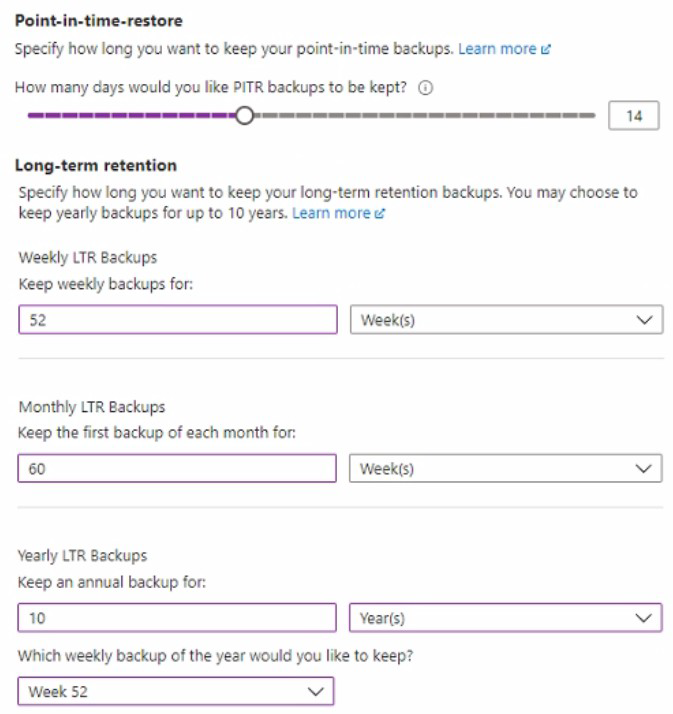This screenshot has width=673, height=714.
Task: Open Learn more link for long-term retention
Action: [x=331, y=213]
